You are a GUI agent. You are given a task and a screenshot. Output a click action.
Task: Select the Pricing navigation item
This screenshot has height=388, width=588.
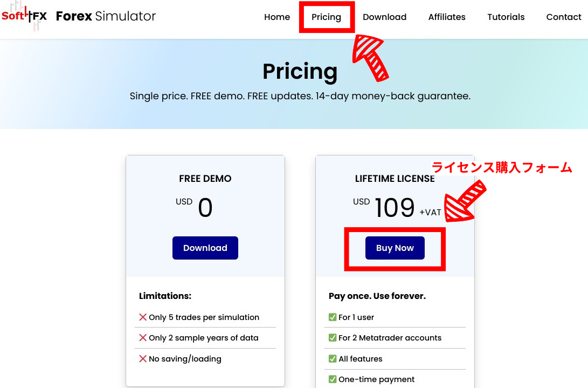click(327, 17)
